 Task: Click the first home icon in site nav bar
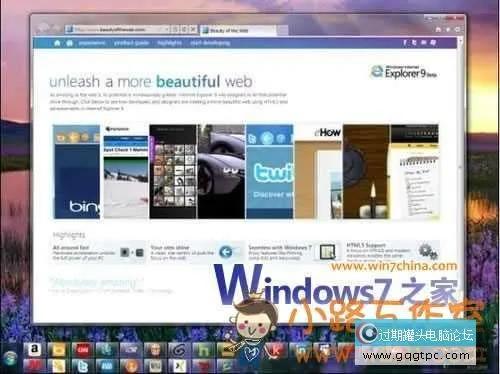[57, 43]
